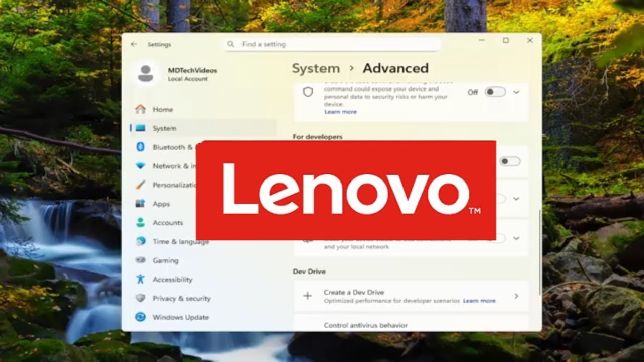644x362 pixels.
Task: Open Learn more in the Dev Drive card
Action: [x=479, y=301]
